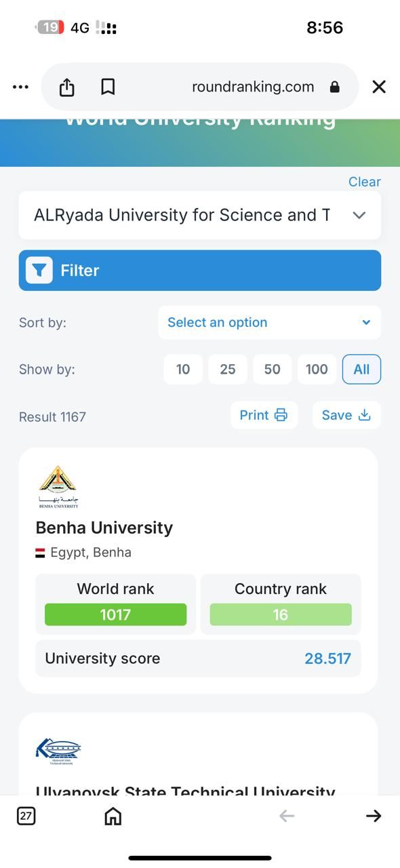Expand the ALRyada University dropdown
Viewport: 400px width, 868px height.
coord(200,215)
